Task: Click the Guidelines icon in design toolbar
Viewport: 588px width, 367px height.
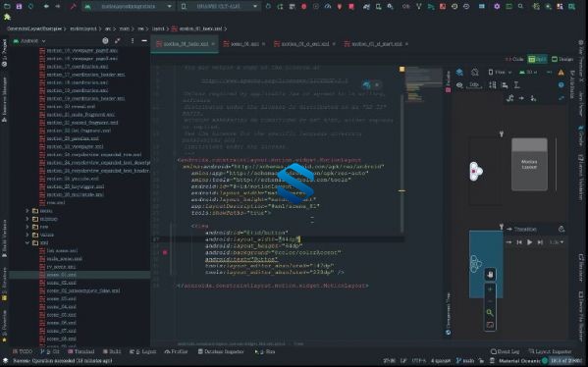Action: (516, 85)
